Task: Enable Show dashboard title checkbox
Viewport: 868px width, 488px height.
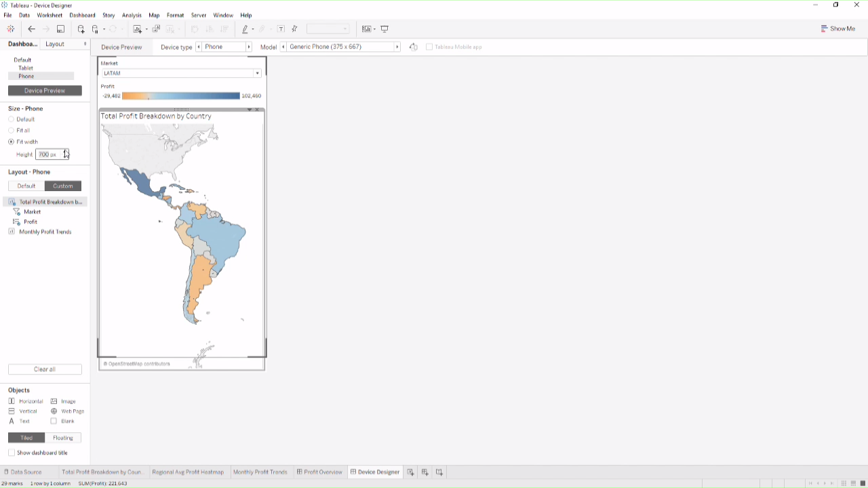Action: (12, 453)
